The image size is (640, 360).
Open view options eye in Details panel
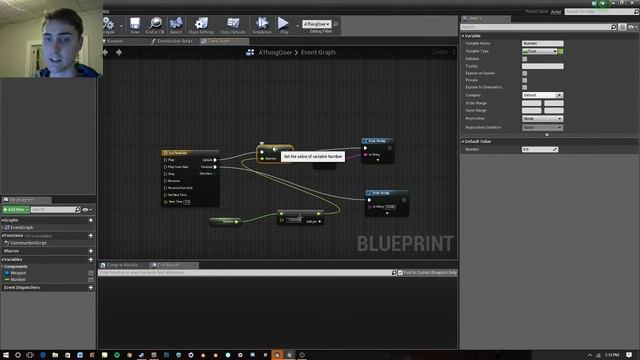[632, 27]
